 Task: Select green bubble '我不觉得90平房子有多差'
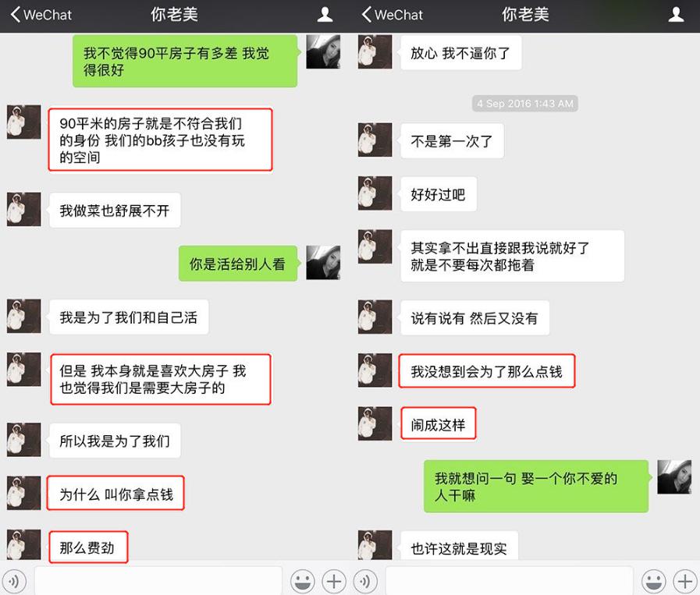click(x=185, y=61)
